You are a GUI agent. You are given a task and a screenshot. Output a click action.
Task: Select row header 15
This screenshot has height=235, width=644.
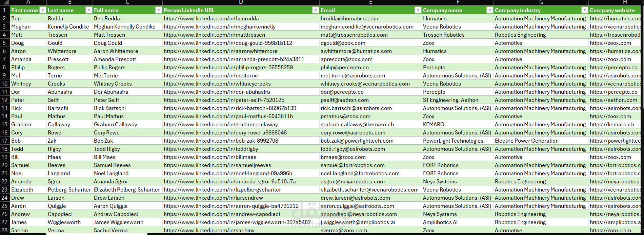coord(5,124)
